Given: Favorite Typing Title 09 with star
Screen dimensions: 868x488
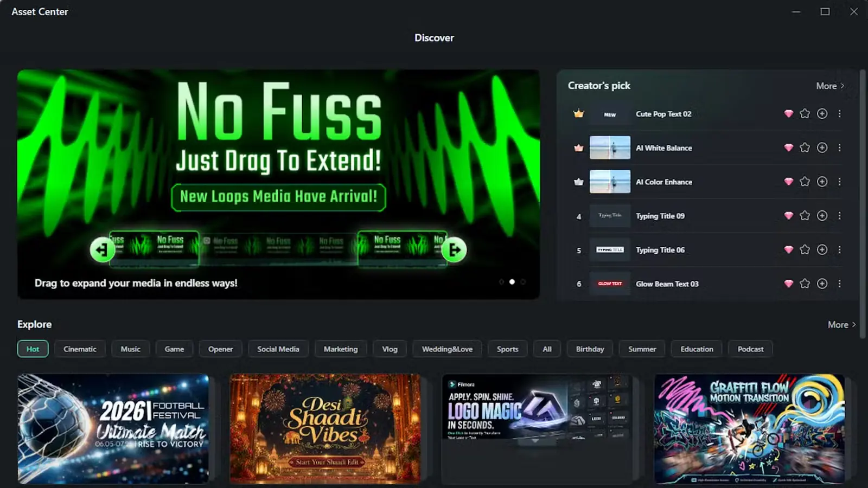Looking at the screenshot, I should [x=805, y=216].
